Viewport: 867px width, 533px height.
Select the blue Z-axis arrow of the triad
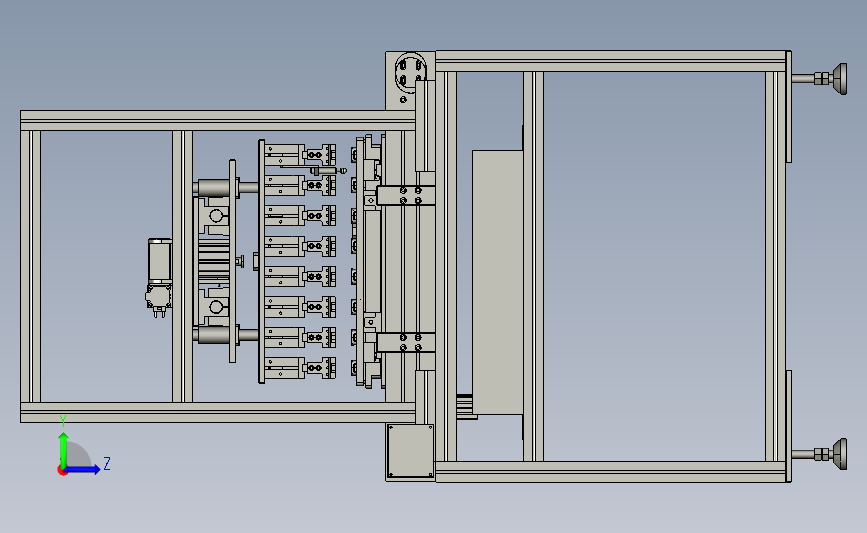(x=82, y=470)
